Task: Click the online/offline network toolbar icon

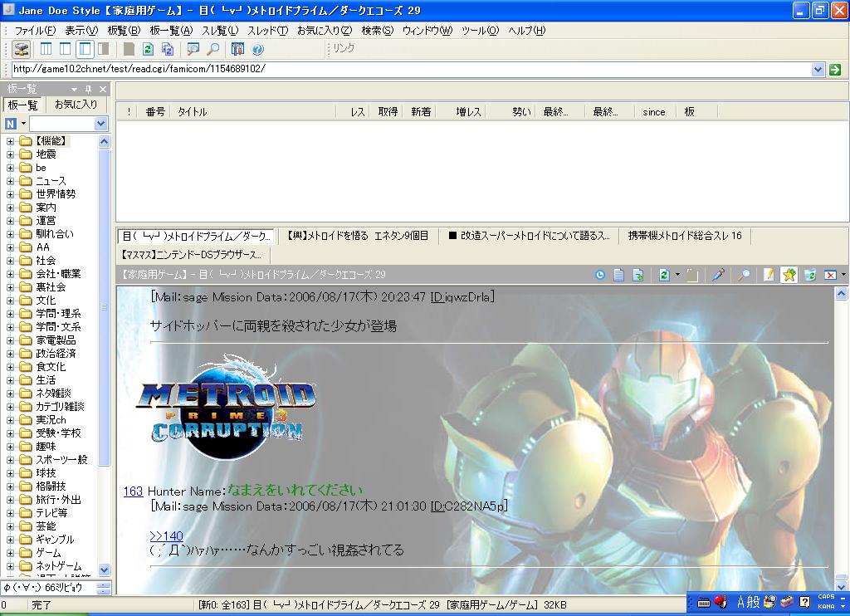Action: [x=21, y=49]
